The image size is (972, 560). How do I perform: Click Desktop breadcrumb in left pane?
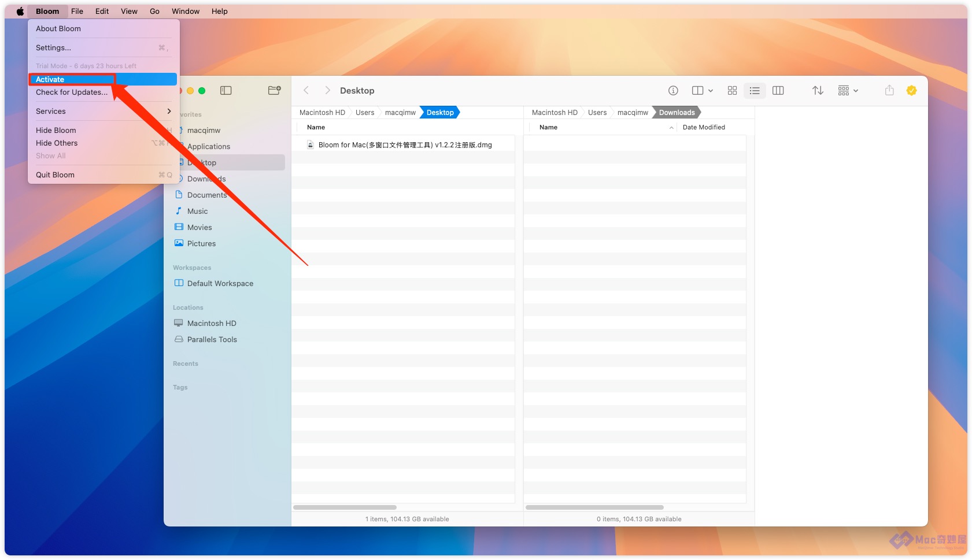440,112
